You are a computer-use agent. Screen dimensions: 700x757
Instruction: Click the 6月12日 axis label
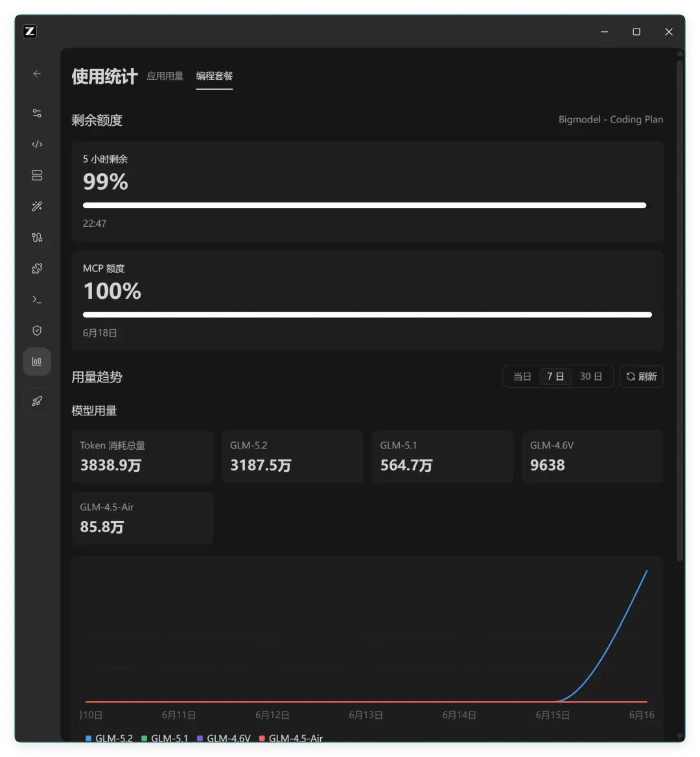(x=272, y=714)
